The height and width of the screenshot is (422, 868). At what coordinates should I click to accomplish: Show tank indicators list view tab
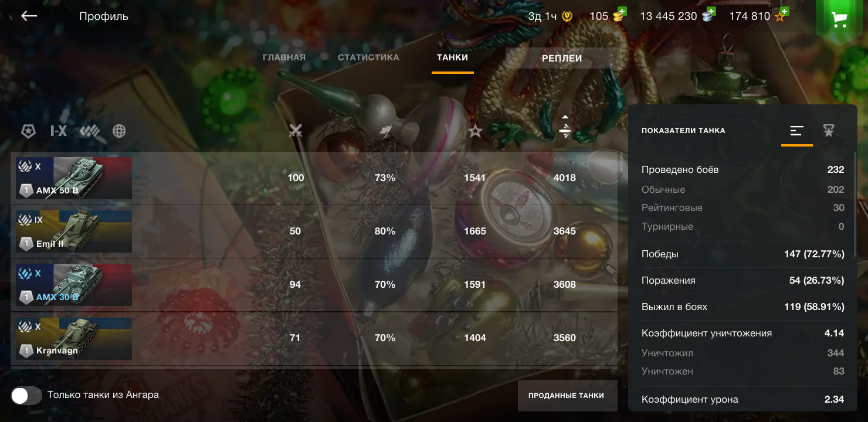[796, 131]
